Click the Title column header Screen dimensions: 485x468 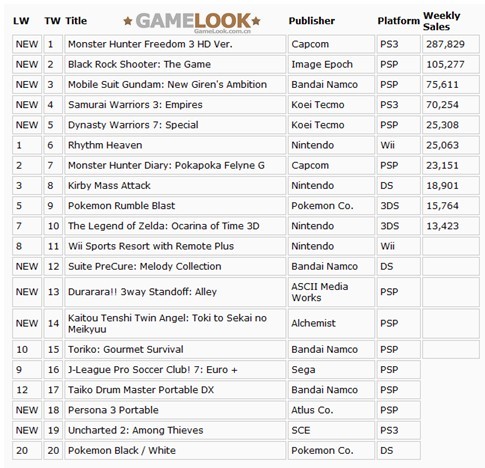coord(76,21)
